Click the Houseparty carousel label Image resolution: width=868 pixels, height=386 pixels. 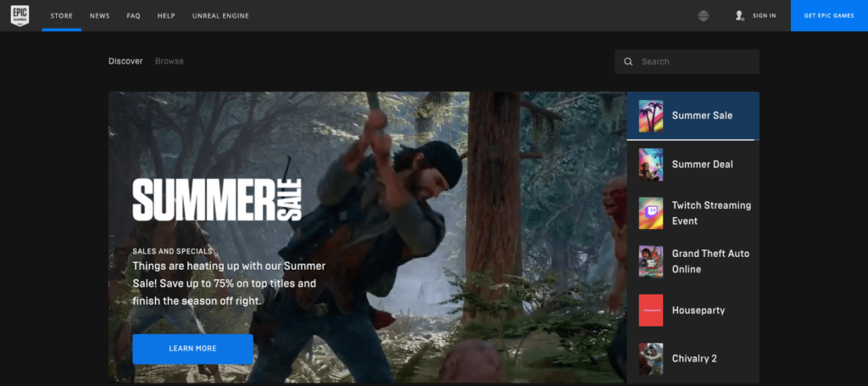click(698, 310)
